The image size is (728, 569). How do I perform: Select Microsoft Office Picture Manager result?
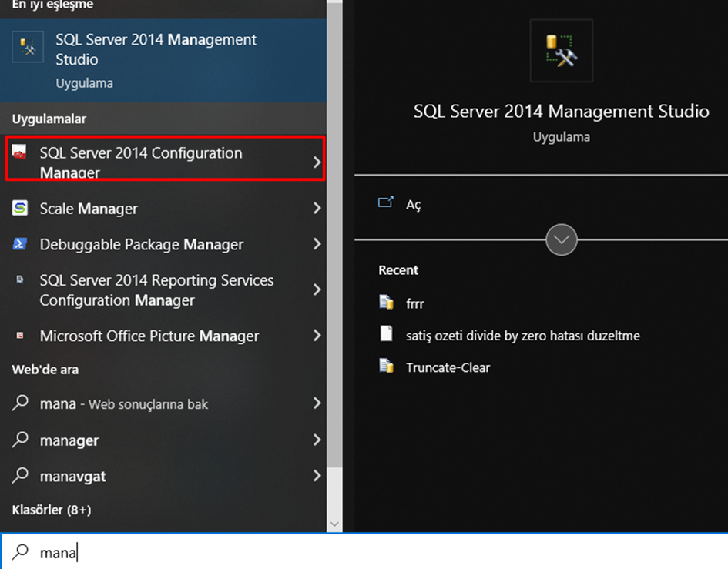point(163,336)
